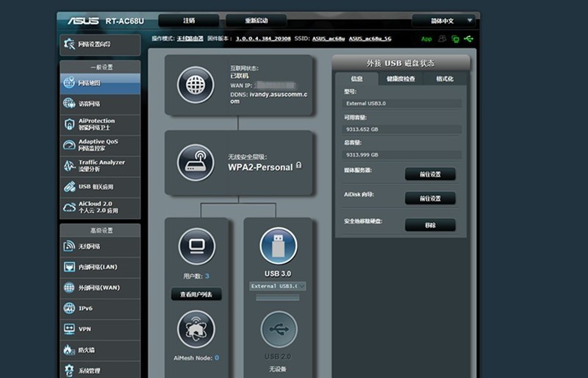588x378 pixels.
Task: Click the guest users status icon in header
Action: click(x=442, y=39)
